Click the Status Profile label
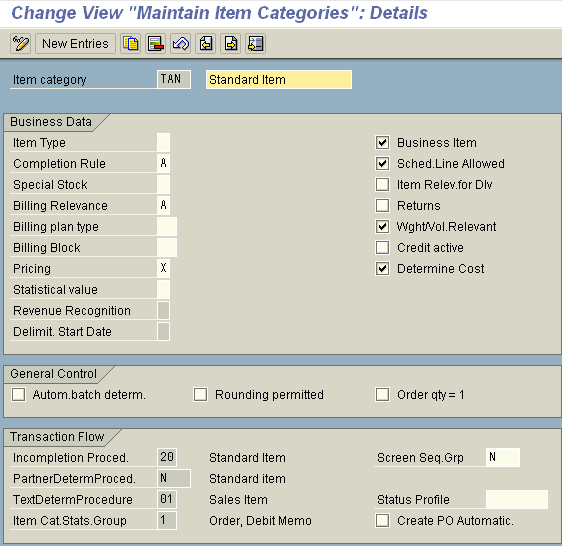 (413, 499)
